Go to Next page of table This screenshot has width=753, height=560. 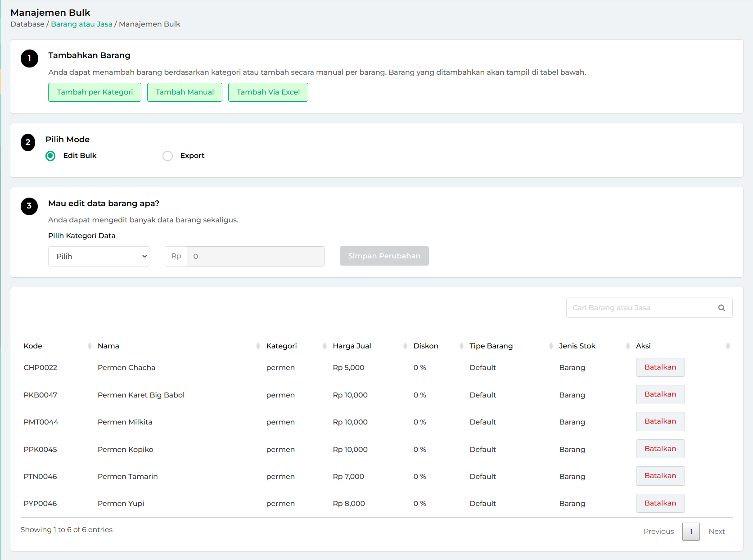[717, 532]
